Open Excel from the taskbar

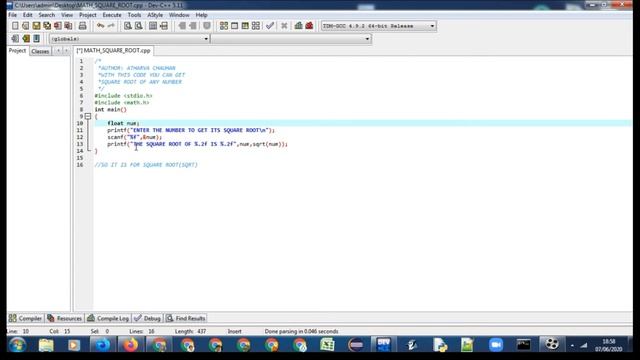(327, 345)
